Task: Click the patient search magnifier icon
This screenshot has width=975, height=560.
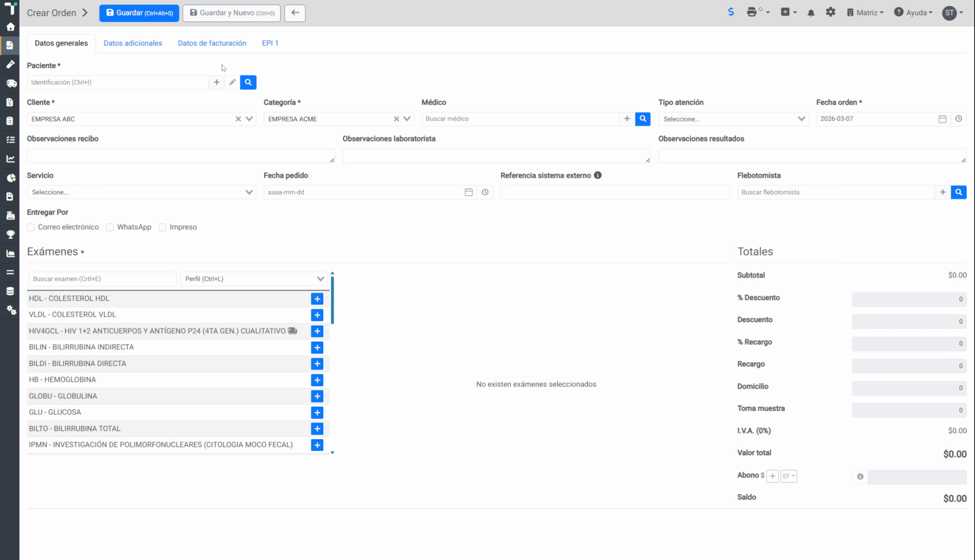Action: tap(248, 82)
